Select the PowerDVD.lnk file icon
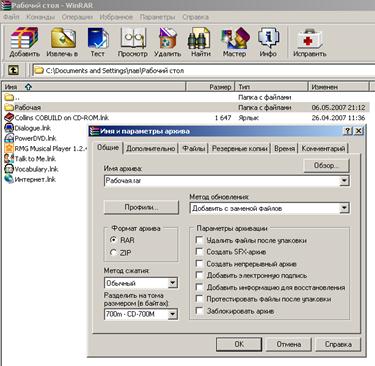The image size is (375, 366). point(9,138)
